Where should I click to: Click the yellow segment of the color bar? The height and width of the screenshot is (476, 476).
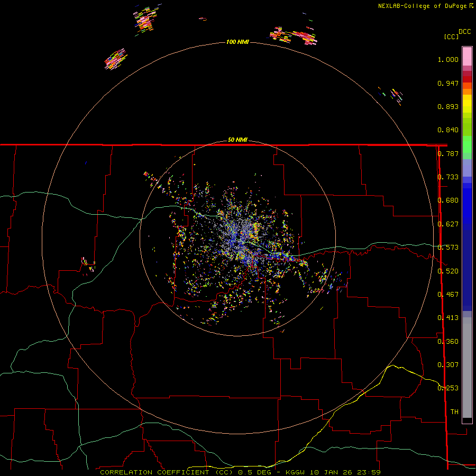click(x=467, y=104)
